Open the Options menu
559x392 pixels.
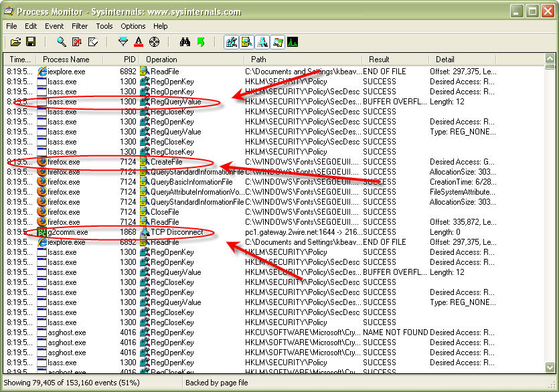click(x=133, y=26)
